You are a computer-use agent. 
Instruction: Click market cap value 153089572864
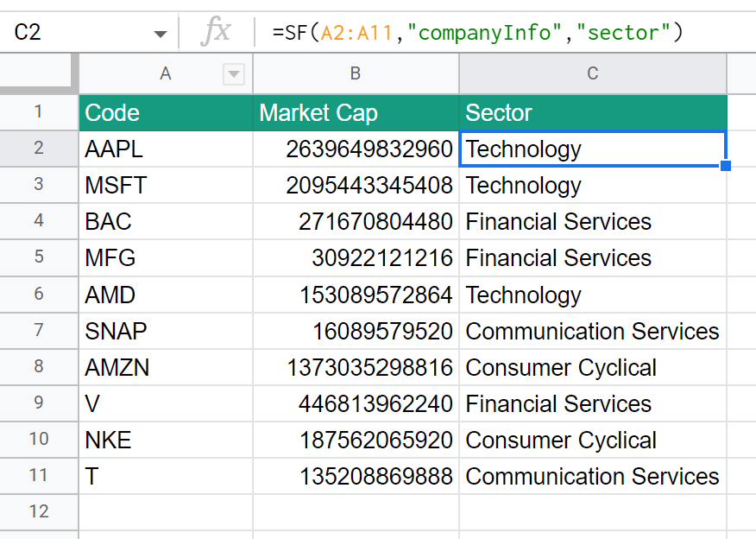[x=356, y=295]
